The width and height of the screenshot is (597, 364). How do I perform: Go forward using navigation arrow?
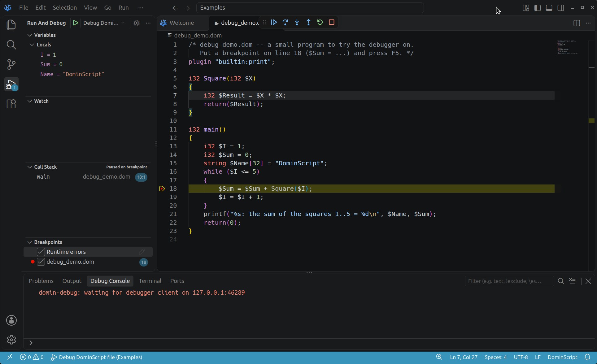(187, 8)
